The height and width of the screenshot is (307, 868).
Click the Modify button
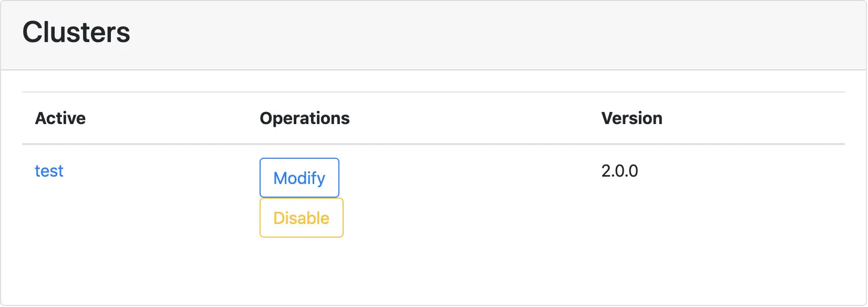coord(299,178)
